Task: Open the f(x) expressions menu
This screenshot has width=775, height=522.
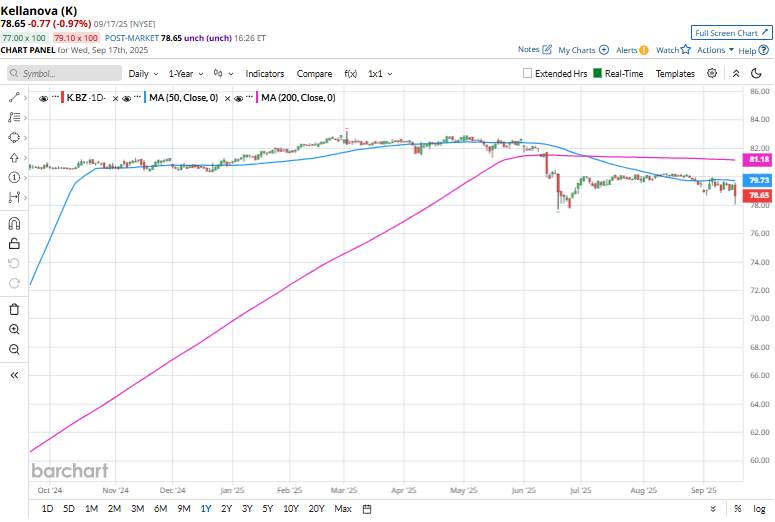Action: pos(350,74)
